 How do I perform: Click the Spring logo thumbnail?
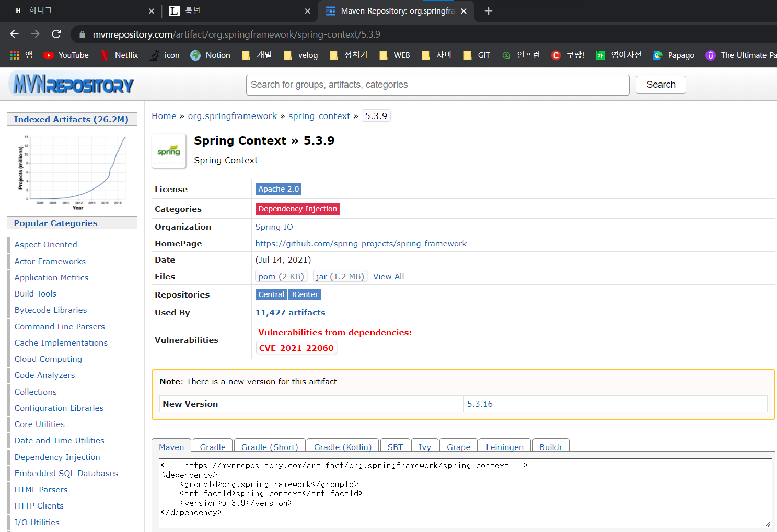[169, 151]
